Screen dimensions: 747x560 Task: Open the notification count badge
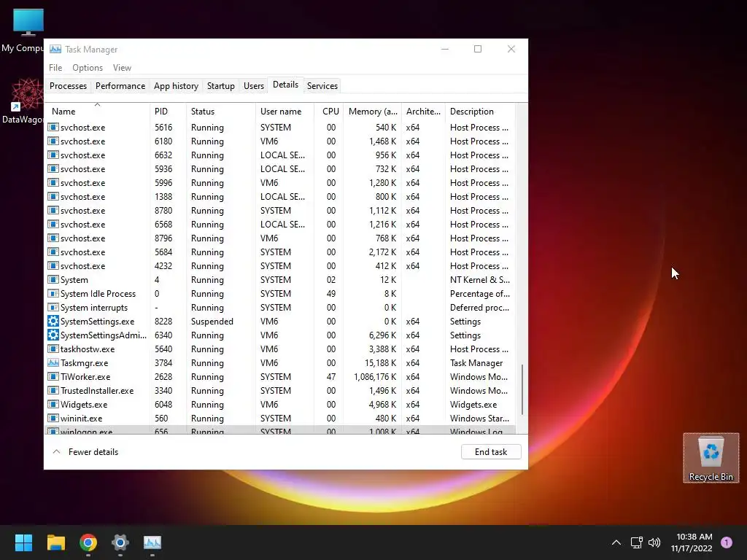(727, 542)
